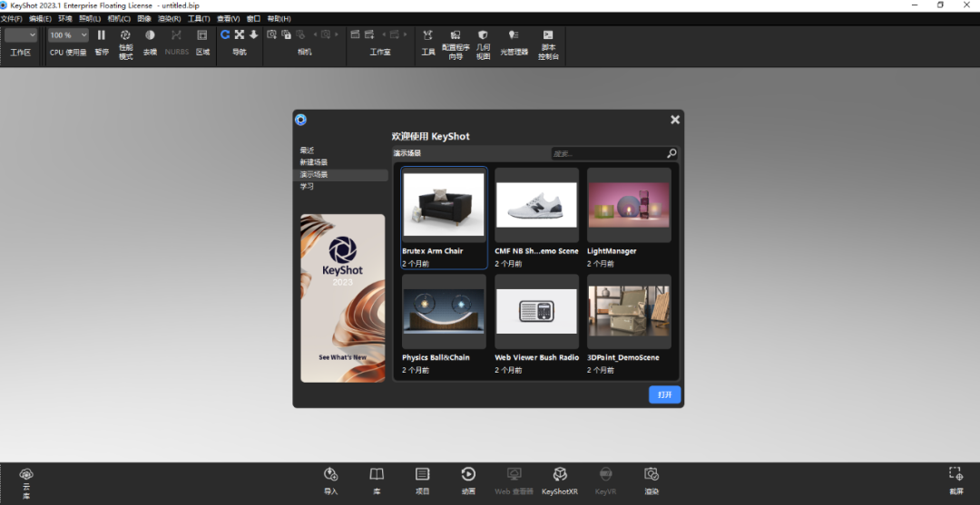980x505 pixels.
Task: Click the 暂停 (pause) render icon
Action: (x=102, y=35)
